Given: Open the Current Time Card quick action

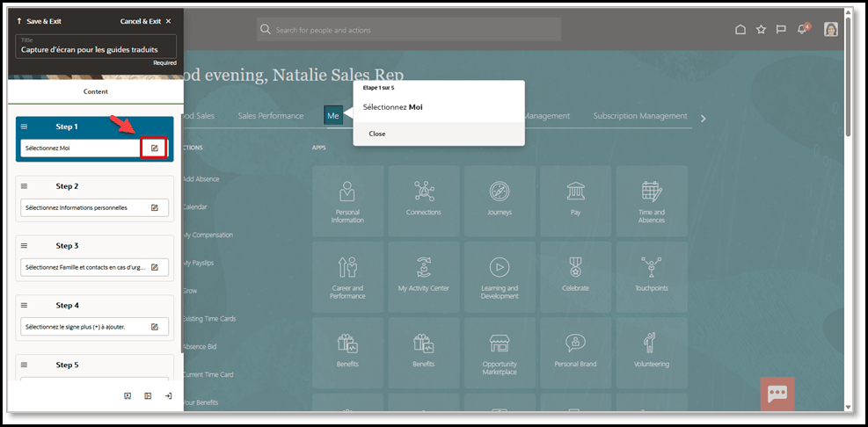Looking at the screenshot, I should tap(208, 374).
